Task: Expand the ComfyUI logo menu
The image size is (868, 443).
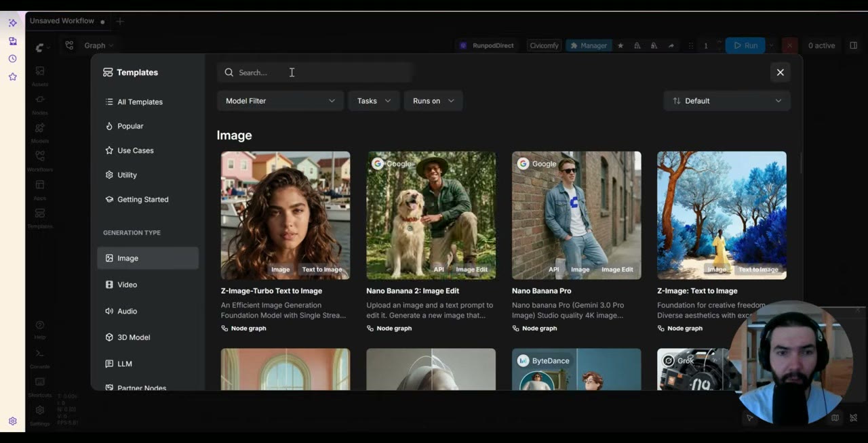Action: coord(43,47)
